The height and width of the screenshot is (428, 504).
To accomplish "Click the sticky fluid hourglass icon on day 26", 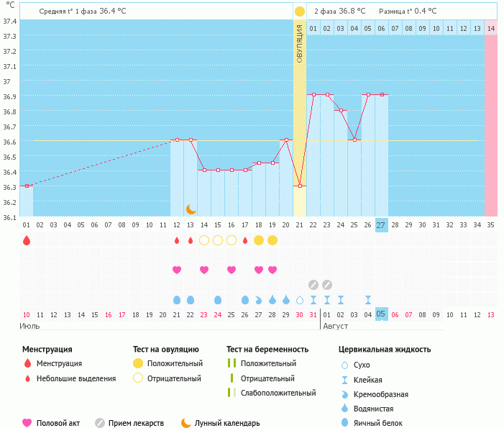I will [368, 299].
